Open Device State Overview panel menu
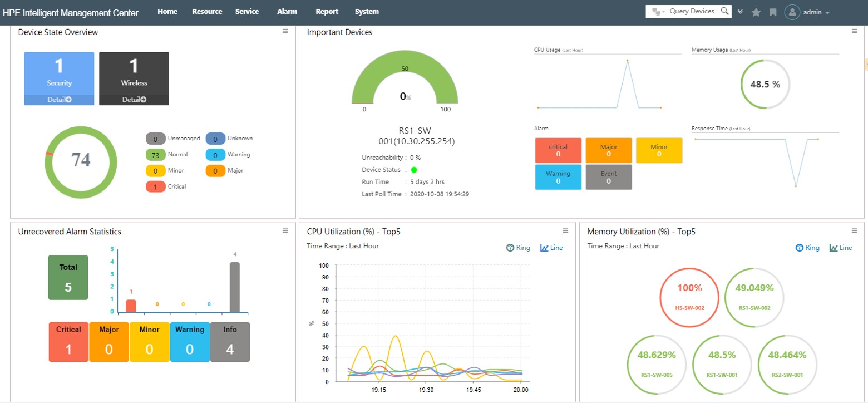868x403 pixels. (285, 32)
